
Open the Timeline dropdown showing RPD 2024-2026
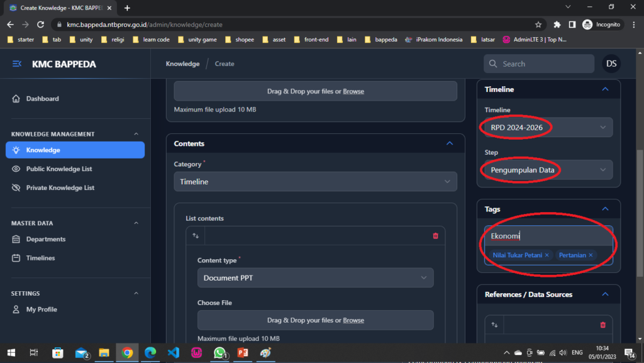(548, 128)
